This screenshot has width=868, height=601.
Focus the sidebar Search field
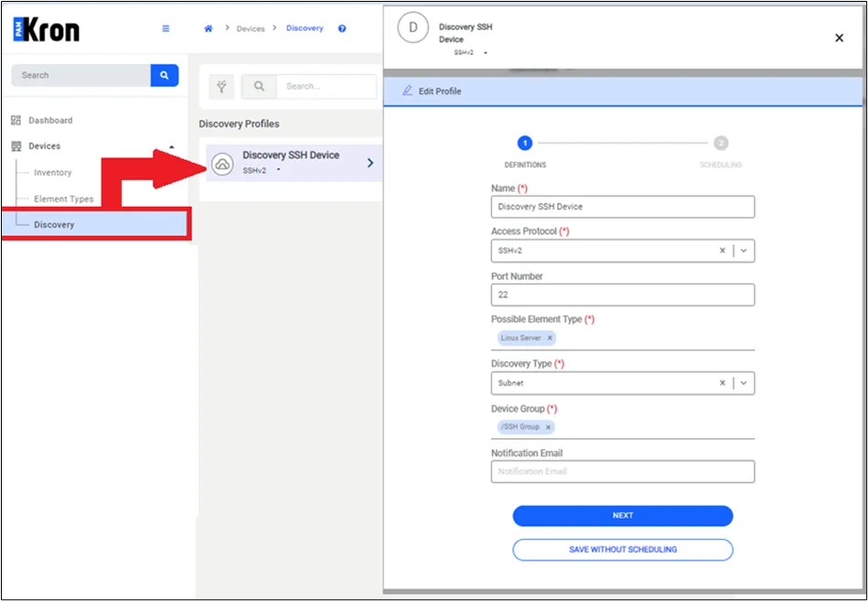point(80,75)
